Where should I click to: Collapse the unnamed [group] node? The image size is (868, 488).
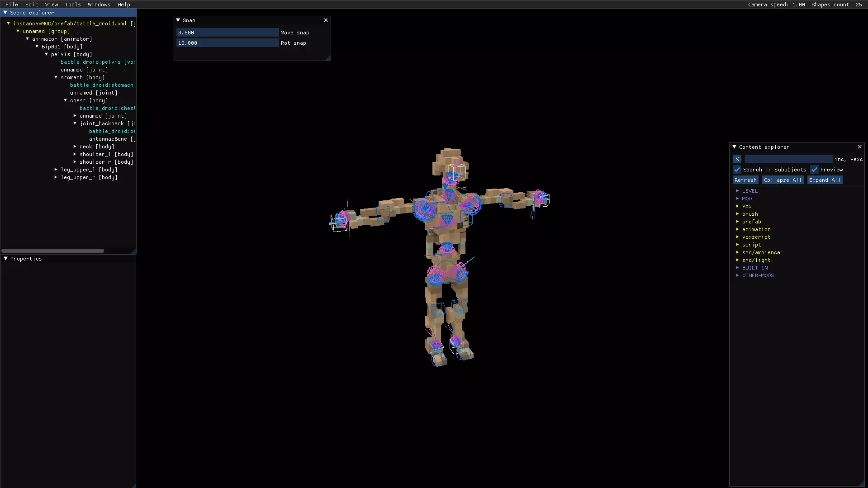pyautogui.click(x=18, y=31)
